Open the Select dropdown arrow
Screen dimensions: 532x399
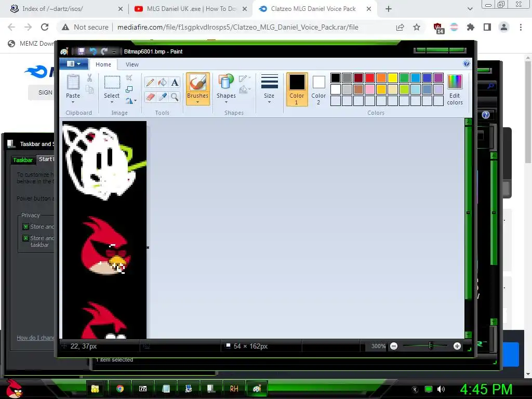tap(112, 102)
